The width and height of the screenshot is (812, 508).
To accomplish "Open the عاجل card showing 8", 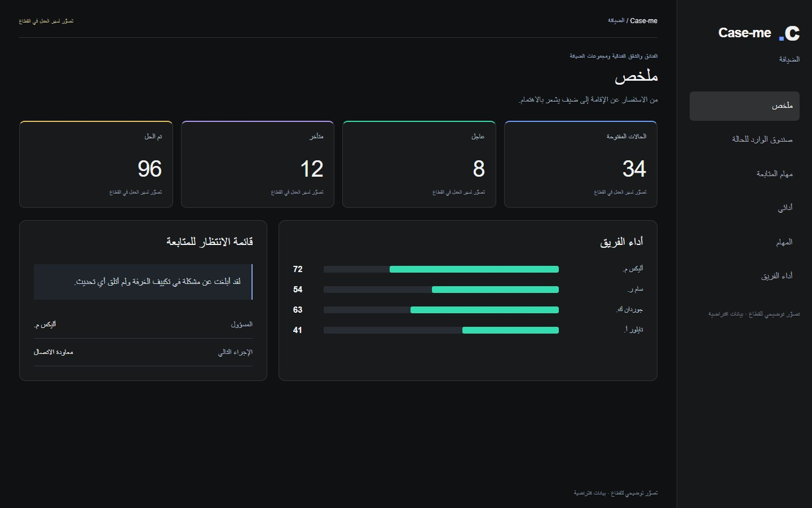I will 419,164.
